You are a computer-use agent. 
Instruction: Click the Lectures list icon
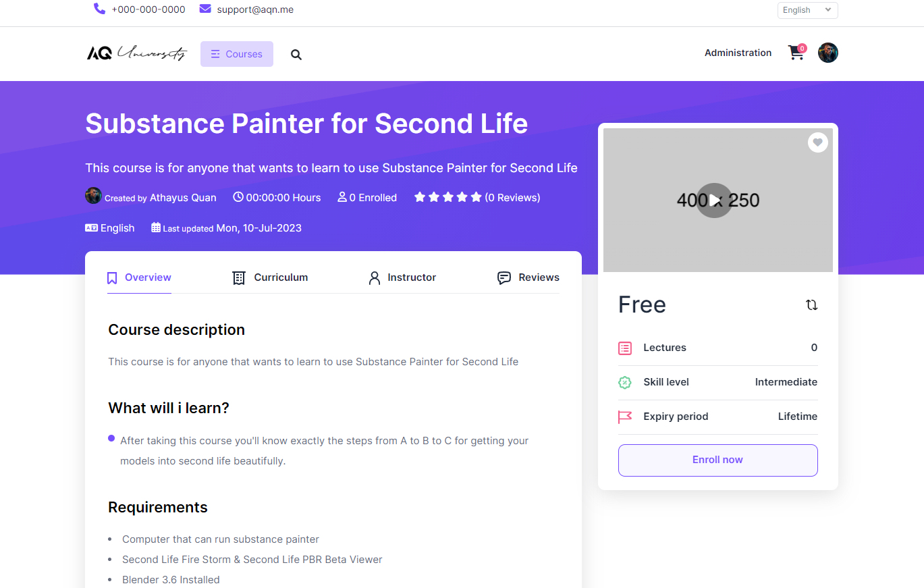625,348
